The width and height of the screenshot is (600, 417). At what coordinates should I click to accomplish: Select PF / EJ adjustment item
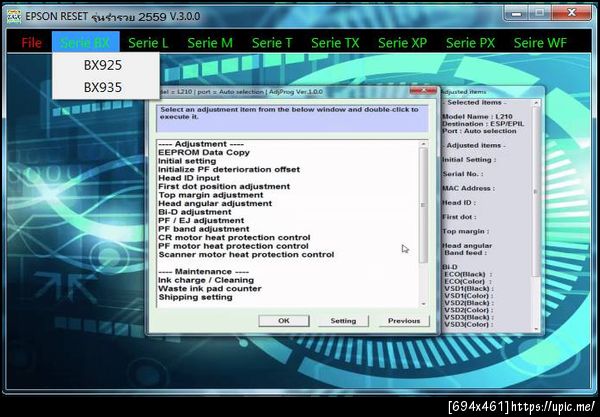201,220
